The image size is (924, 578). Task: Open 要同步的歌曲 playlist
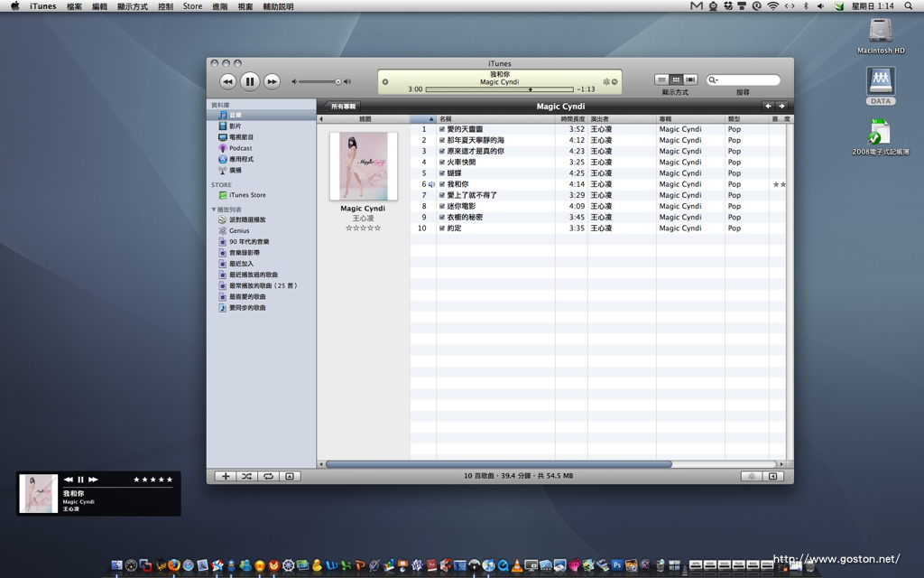[x=261, y=308]
